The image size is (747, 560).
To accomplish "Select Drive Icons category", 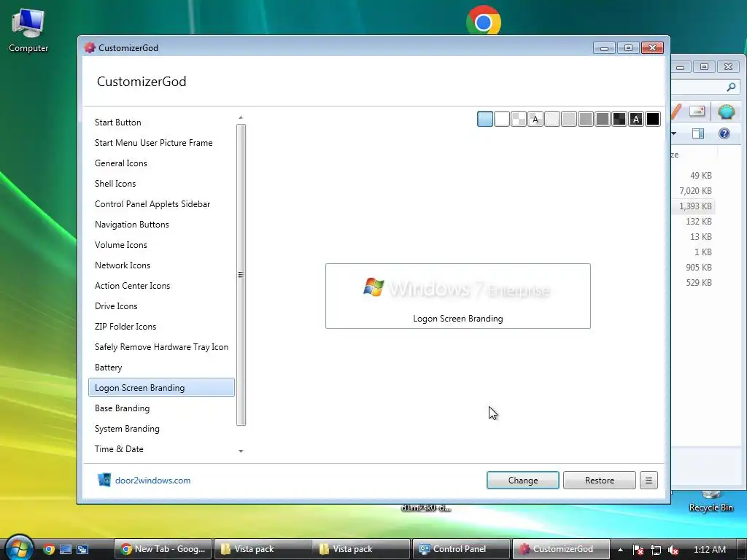I will click(161, 306).
